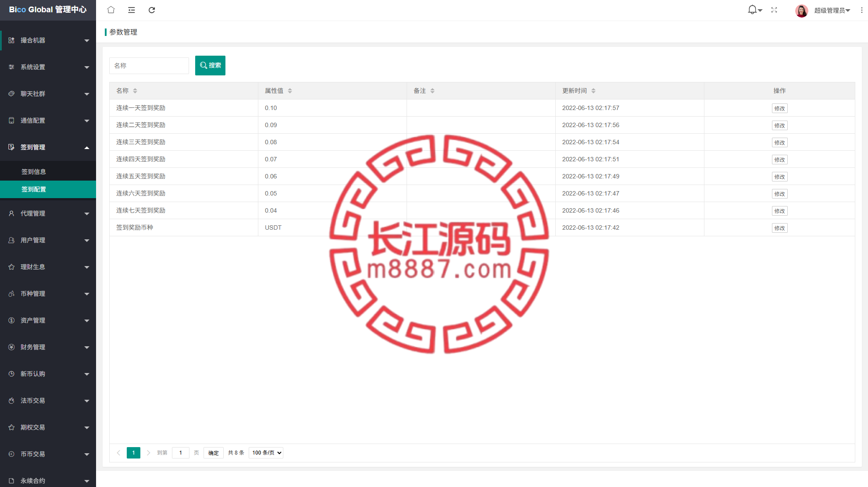The width and height of the screenshot is (868, 487).
Task: Click 修改 for 连续四天签到奖励
Action: (x=779, y=160)
